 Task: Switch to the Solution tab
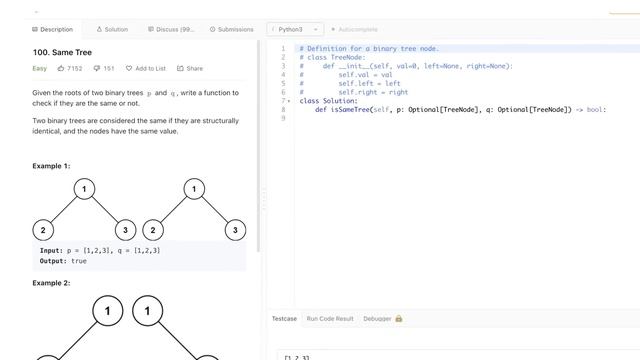[x=112, y=29]
